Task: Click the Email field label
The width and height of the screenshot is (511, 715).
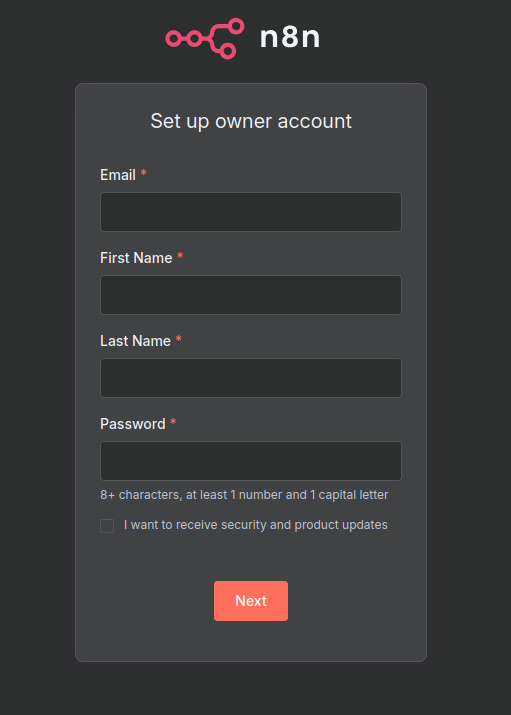Action: pyautogui.click(x=118, y=175)
